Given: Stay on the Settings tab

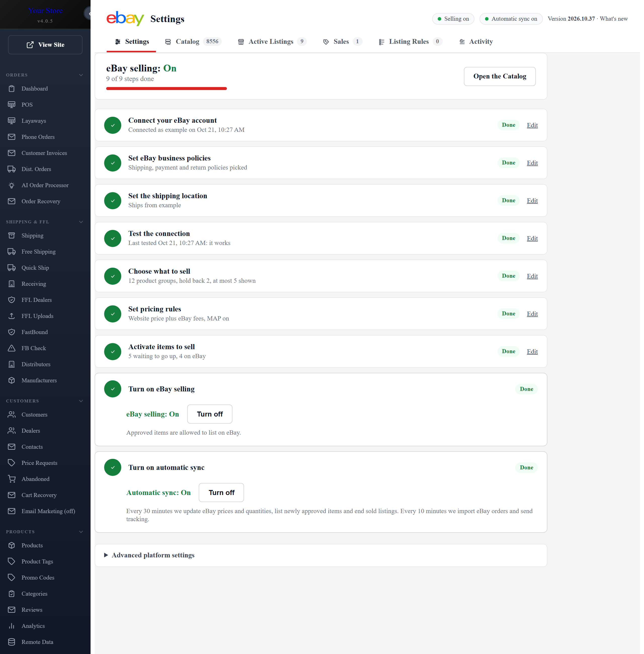Looking at the screenshot, I should point(132,42).
